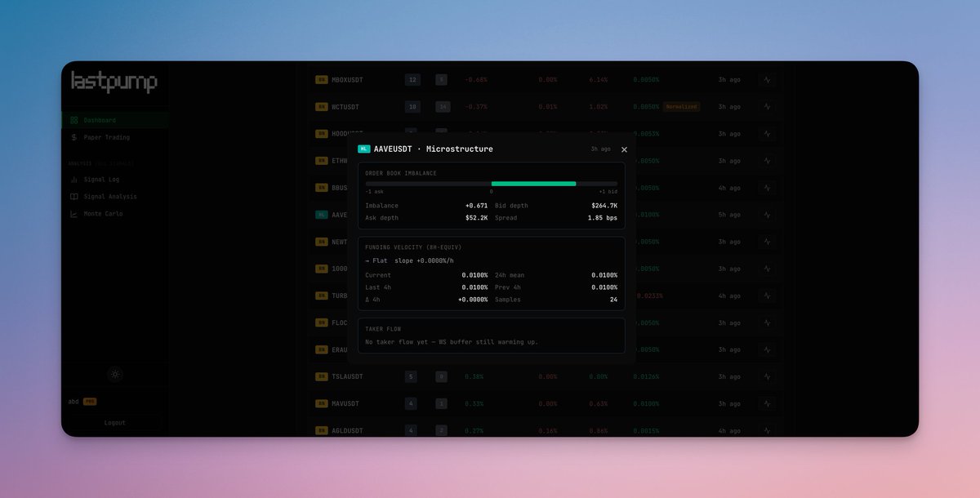Select the WCTUSDT symbol name
The width and height of the screenshot is (980, 498).
tap(345, 107)
